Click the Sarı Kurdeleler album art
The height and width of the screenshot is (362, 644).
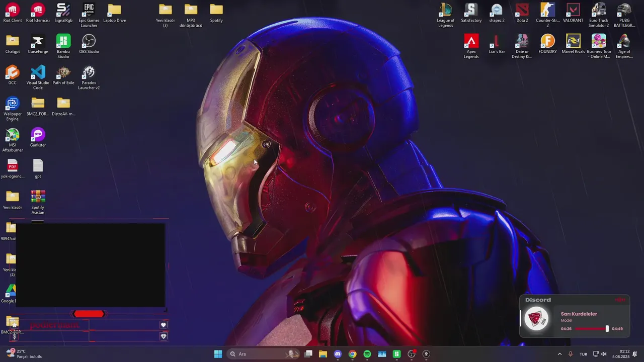point(536,319)
